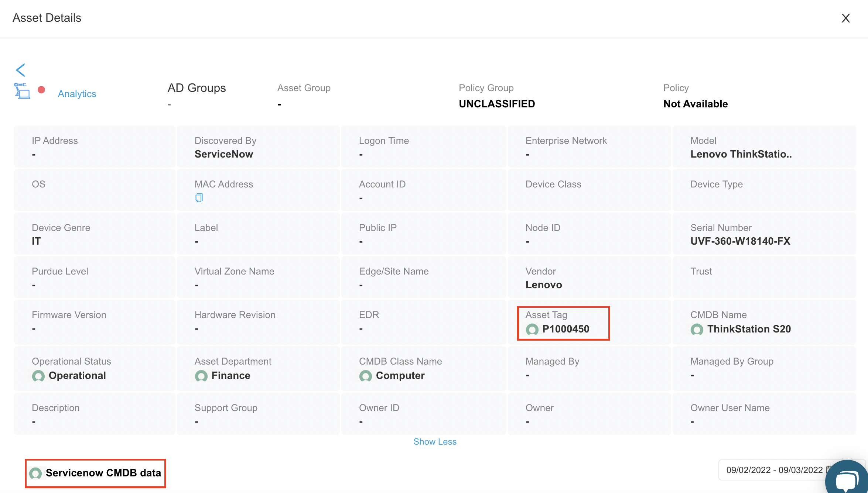Screen dimensions: 868x493
Task: Click the Edge/Site Name label
Action: coord(394,271)
